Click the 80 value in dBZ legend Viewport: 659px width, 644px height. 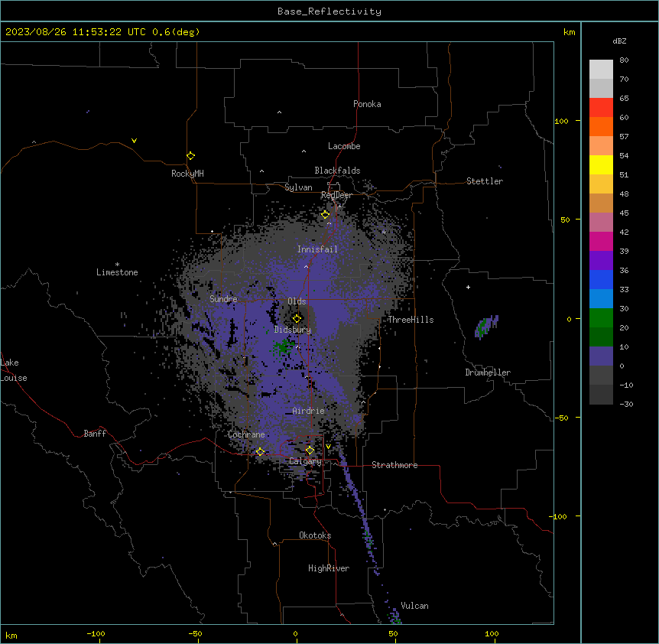(x=624, y=60)
